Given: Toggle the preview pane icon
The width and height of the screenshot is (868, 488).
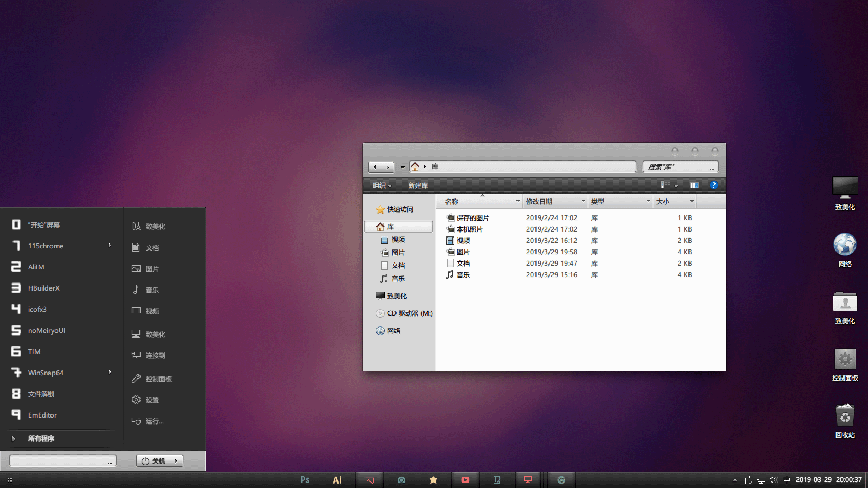Looking at the screenshot, I should (694, 185).
